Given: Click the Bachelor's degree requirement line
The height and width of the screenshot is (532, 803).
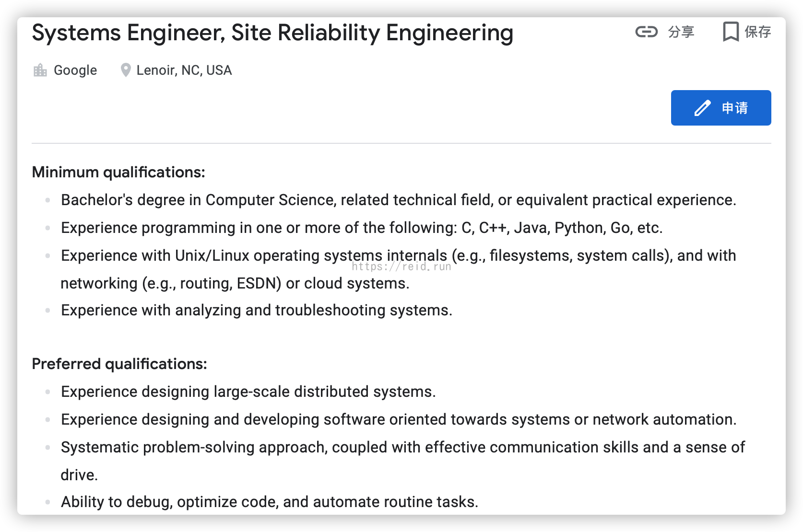Looking at the screenshot, I should (x=398, y=200).
